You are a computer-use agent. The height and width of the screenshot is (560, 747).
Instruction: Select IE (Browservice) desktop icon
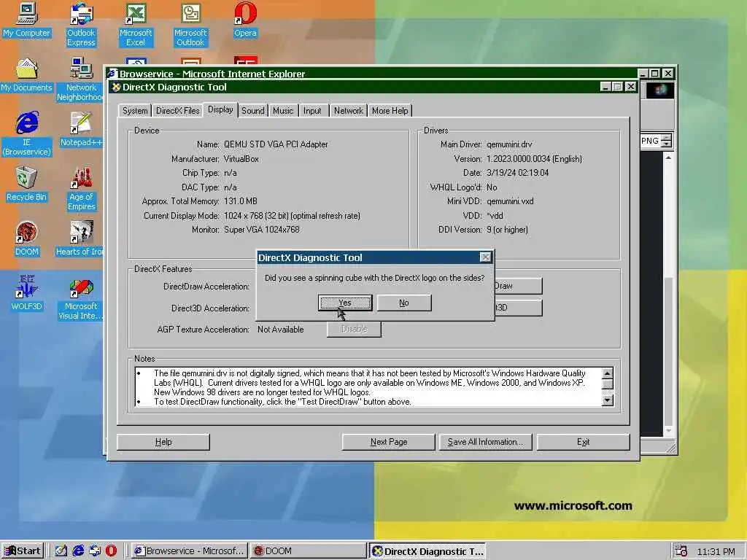(x=27, y=133)
